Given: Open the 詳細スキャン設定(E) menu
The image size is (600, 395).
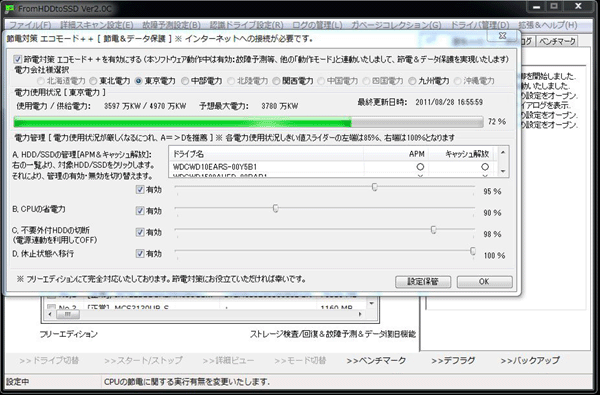Looking at the screenshot, I should click(97, 25).
